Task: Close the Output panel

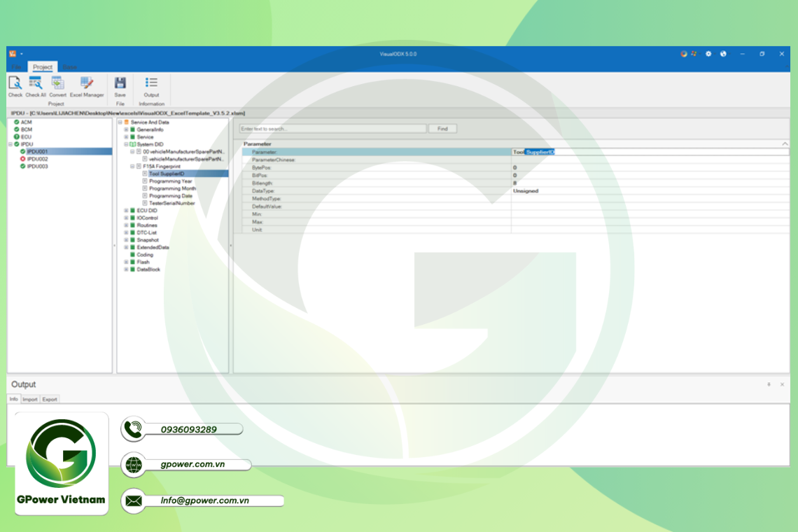Action: pos(782,384)
